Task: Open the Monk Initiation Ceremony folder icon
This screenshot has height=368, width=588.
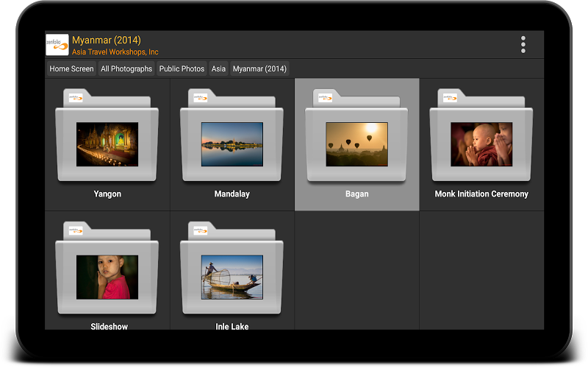Action: 481,135
